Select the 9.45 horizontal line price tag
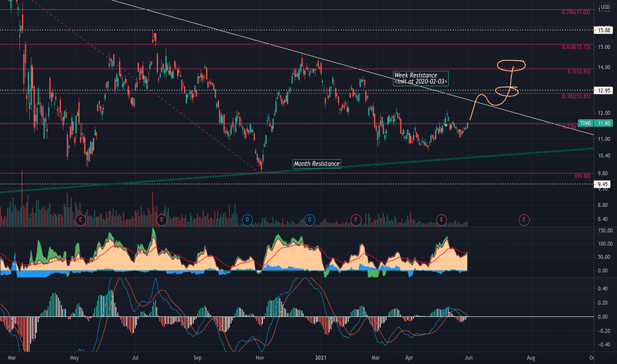Image resolution: width=617 pixels, height=364 pixels. [x=602, y=184]
